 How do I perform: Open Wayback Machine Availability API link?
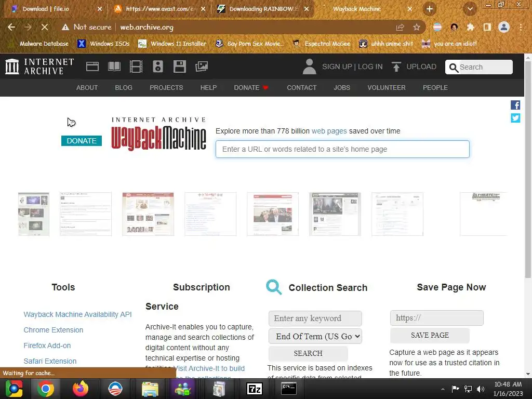78,314
